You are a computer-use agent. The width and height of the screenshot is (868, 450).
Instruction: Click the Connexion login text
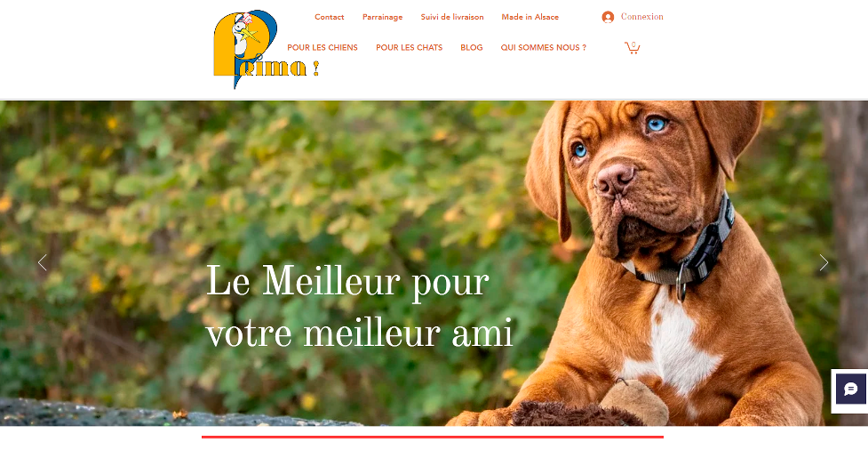642,17
